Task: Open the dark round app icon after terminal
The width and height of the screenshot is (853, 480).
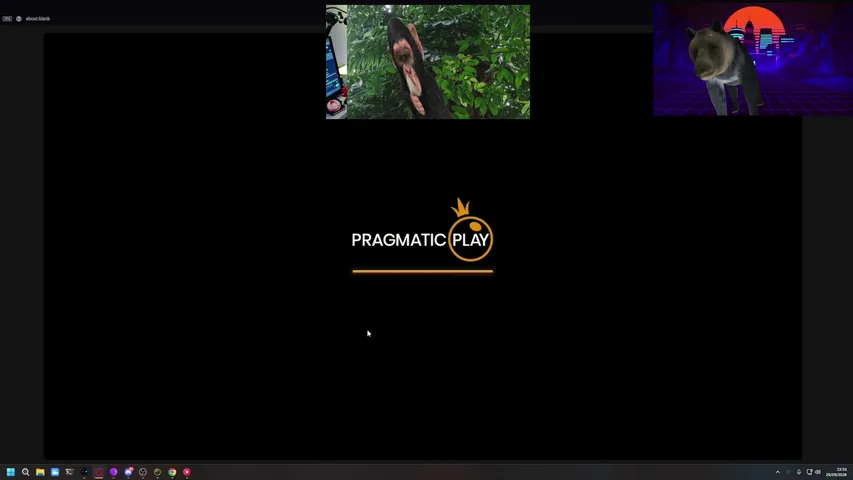Action: click(84, 472)
